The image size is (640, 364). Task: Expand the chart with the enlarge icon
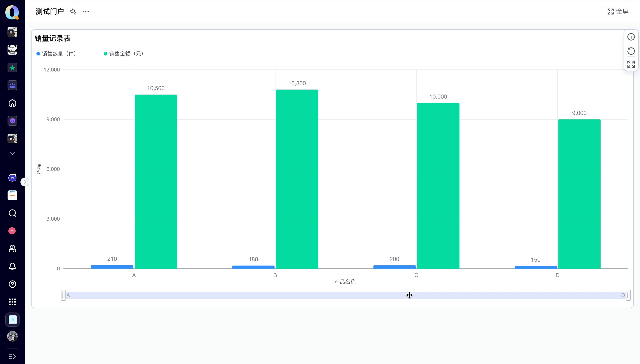coord(631,64)
